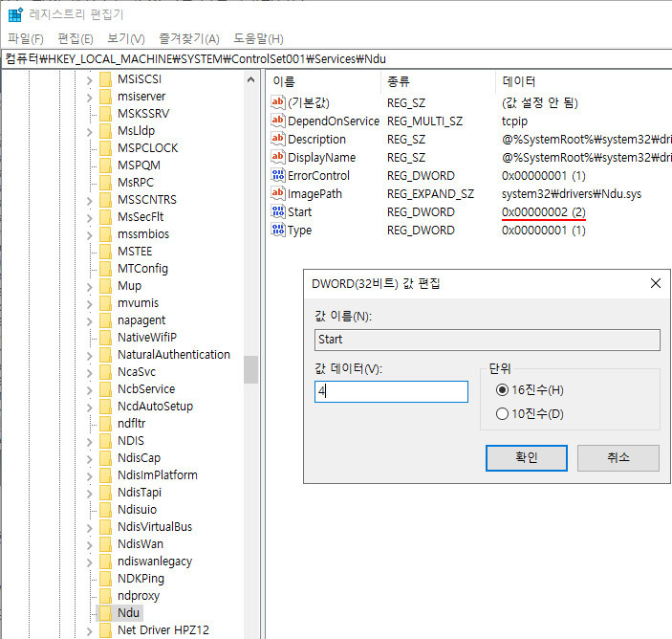Expand the NdisCap tree node

point(89,459)
